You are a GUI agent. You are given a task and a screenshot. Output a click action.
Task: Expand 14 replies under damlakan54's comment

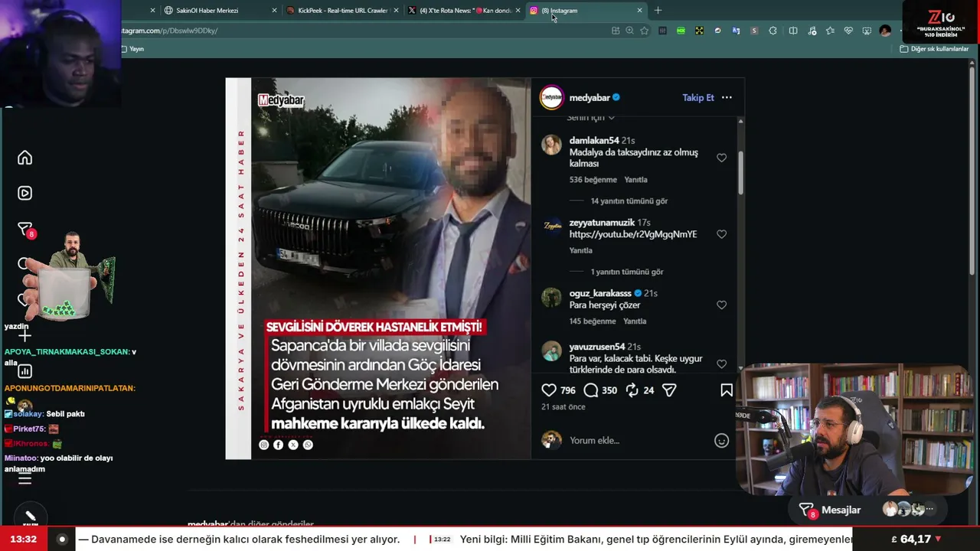point(629,201)
